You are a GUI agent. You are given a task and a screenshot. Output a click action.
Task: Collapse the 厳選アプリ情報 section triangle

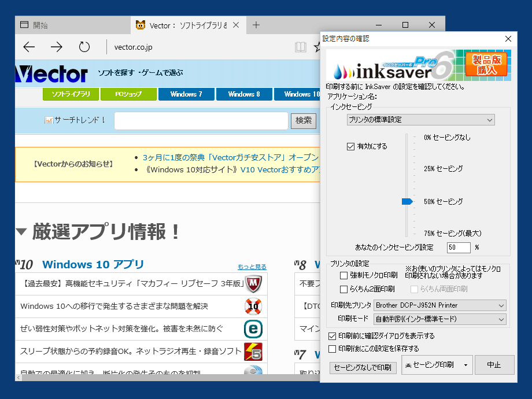21,232
